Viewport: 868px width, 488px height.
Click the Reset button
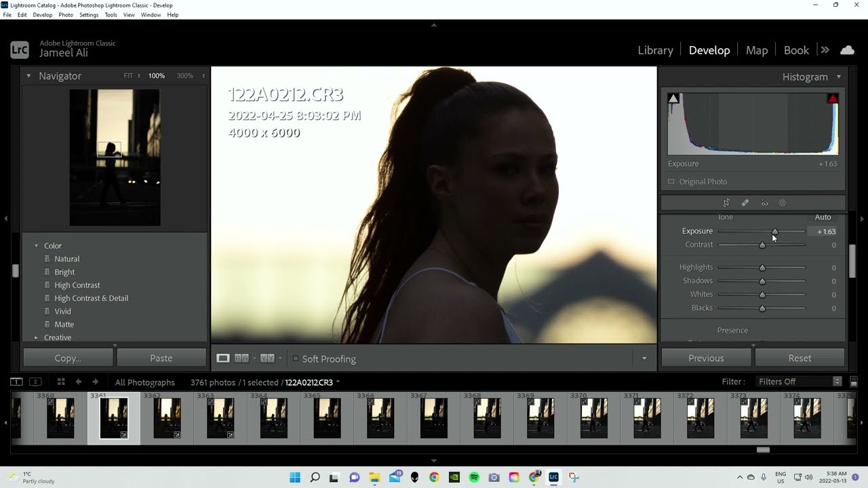coord(800,358)
